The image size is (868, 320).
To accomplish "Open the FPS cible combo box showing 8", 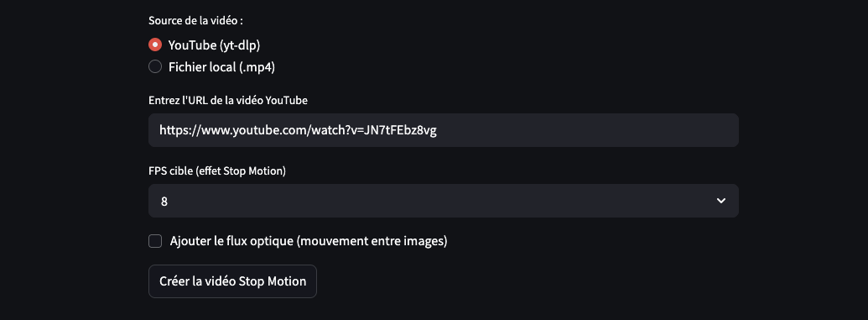I will (x=444, y=201).
